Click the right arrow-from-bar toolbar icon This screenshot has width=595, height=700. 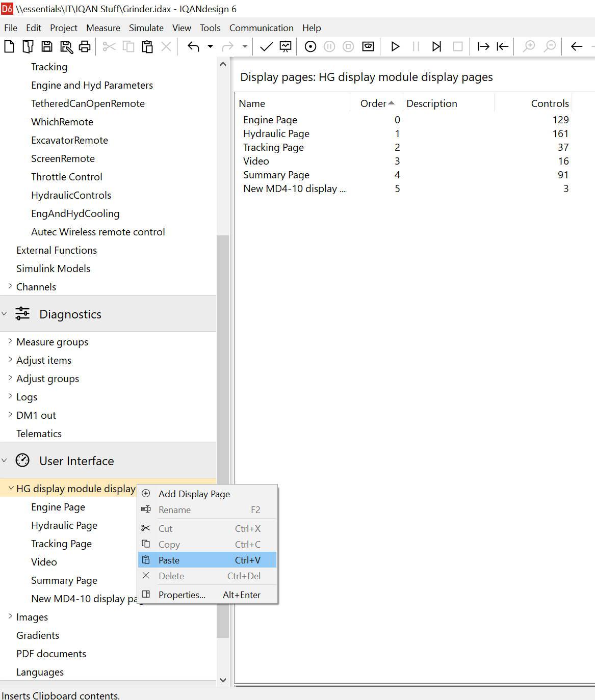[x=483, y=47]
